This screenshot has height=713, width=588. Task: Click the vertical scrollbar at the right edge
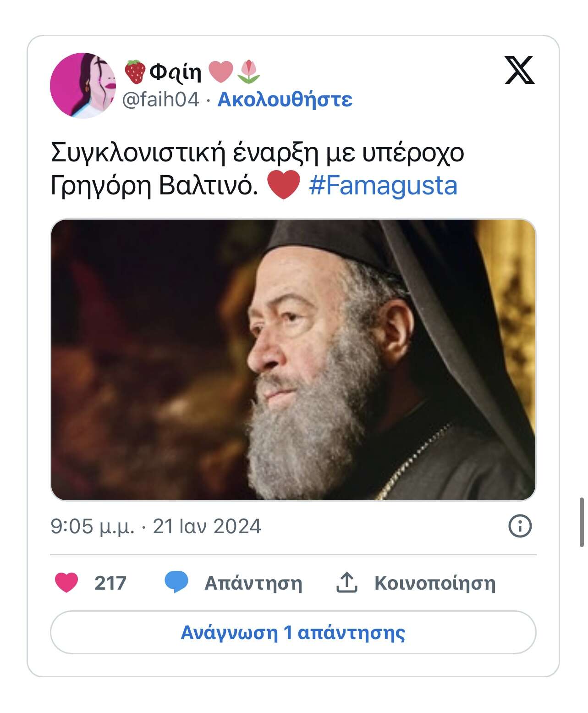582,522
